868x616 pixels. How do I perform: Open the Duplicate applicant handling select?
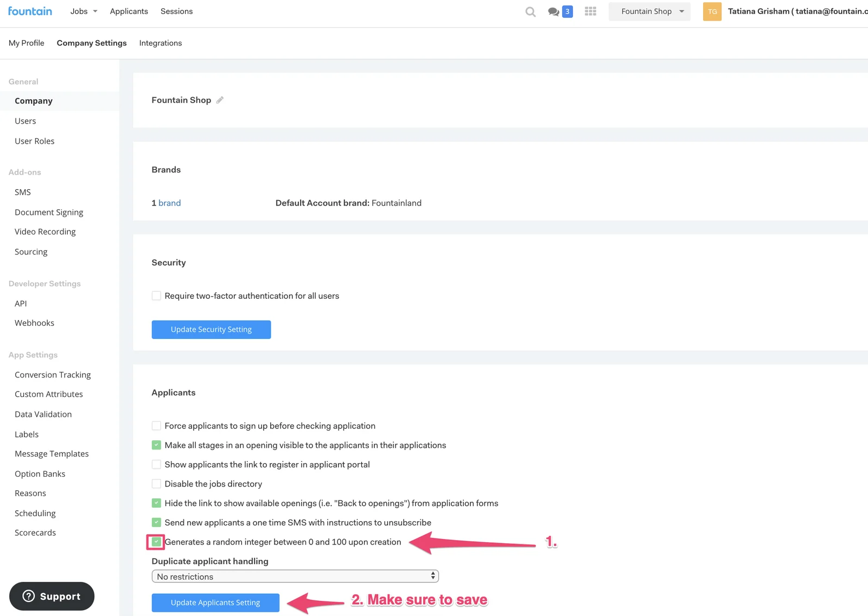point(295,576)
